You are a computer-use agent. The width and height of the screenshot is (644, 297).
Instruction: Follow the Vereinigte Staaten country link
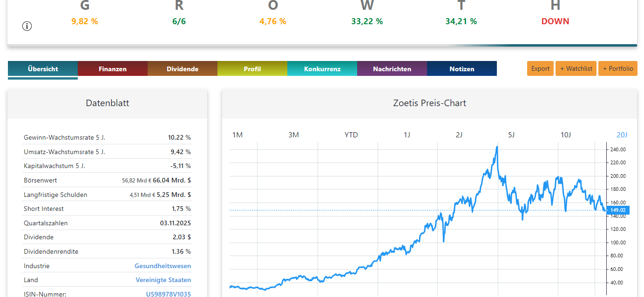click(x=163, y=280)
